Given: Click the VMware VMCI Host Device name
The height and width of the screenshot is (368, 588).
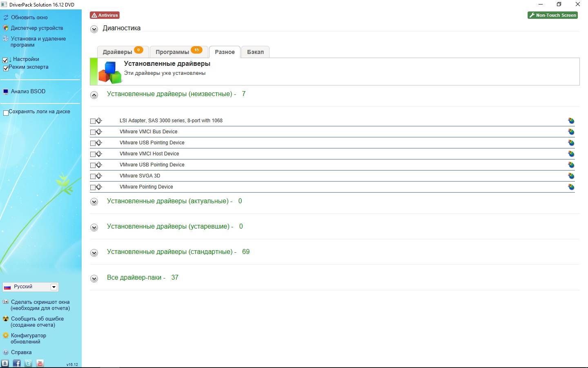Looking at the screenshot, I should (149, 154).
